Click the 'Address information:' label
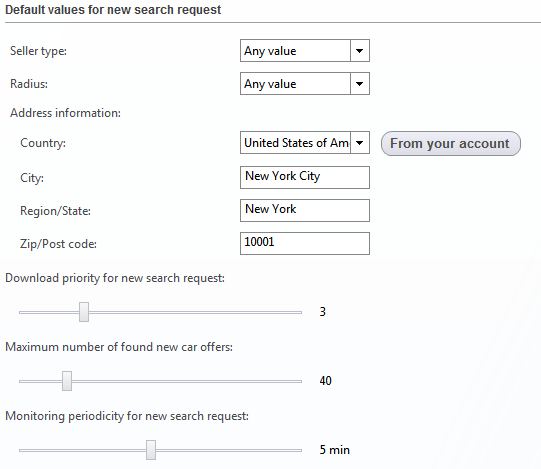The image size is (541, 469). (x=66, y=113)
